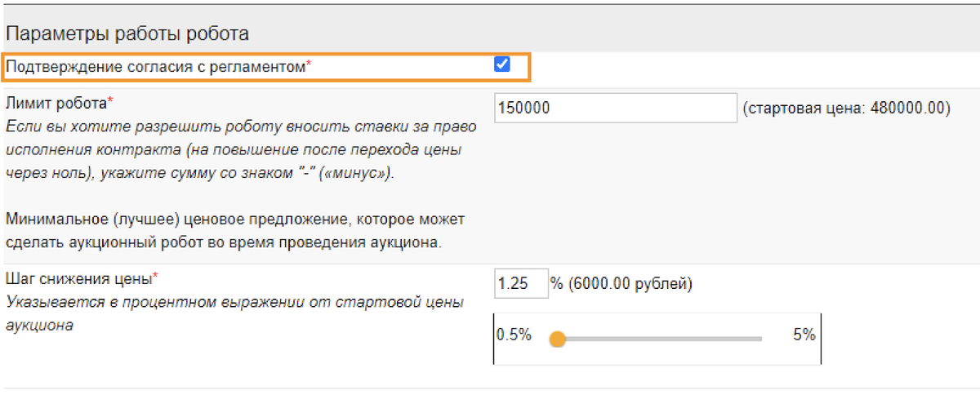Click the 5% maximum slider label
This screenshot has width=980, height=395.
[x=804, y=335]
